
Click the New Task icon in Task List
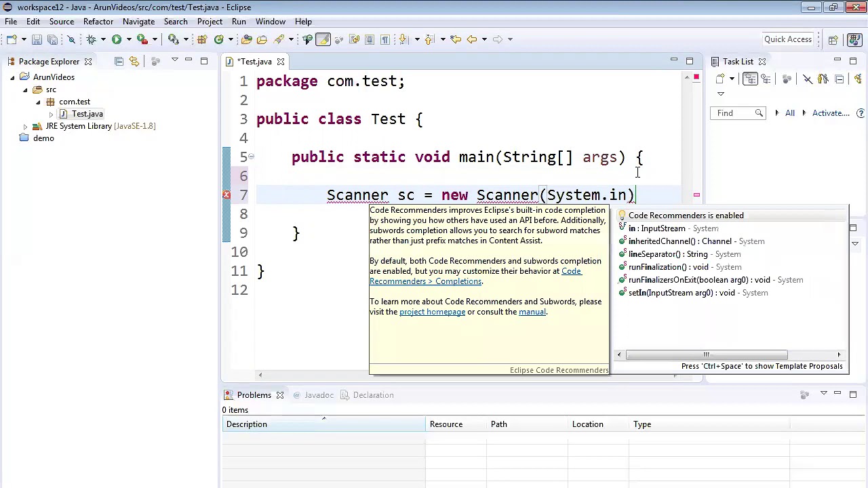click(720, 79)
